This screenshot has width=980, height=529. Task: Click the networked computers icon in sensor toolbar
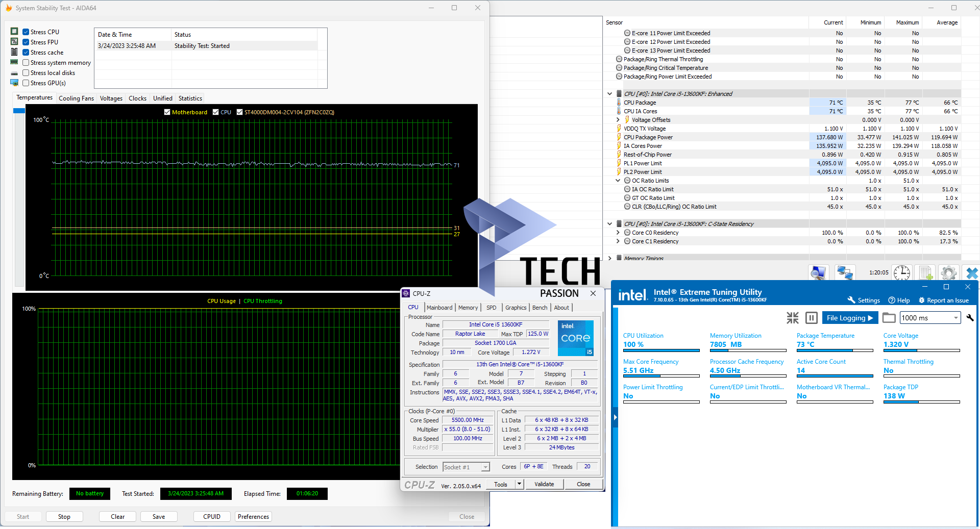point(845,273)
